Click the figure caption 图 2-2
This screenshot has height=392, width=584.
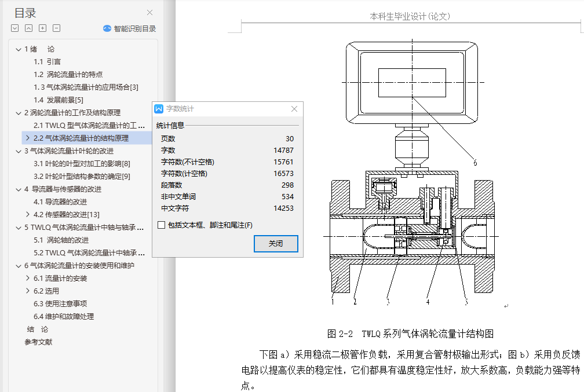(410, 334)
